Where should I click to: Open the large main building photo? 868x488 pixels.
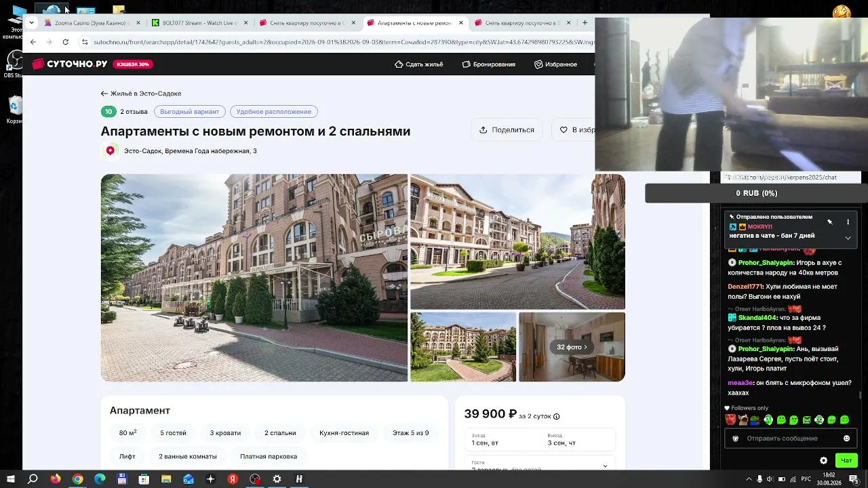coord(254,278)
